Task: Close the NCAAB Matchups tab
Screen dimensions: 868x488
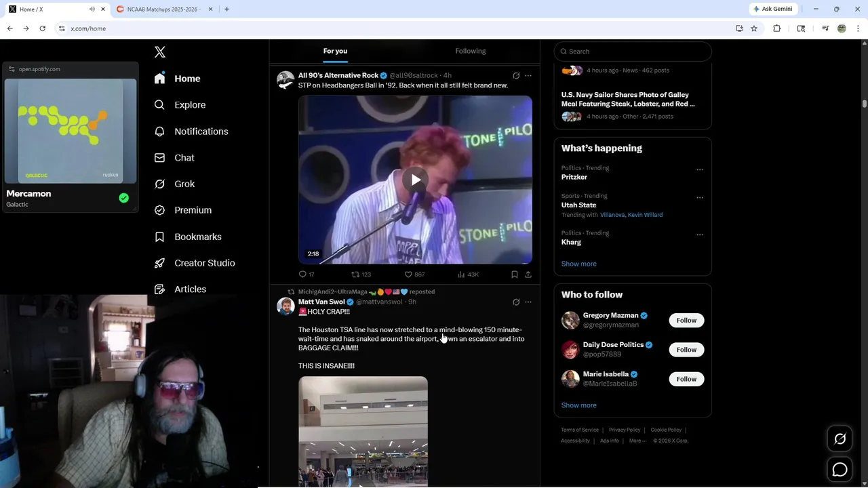Action: coord(210,9)
